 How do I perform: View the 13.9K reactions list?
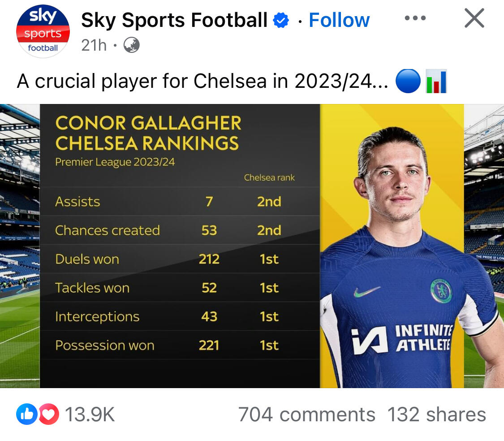(x=90, y=415)
